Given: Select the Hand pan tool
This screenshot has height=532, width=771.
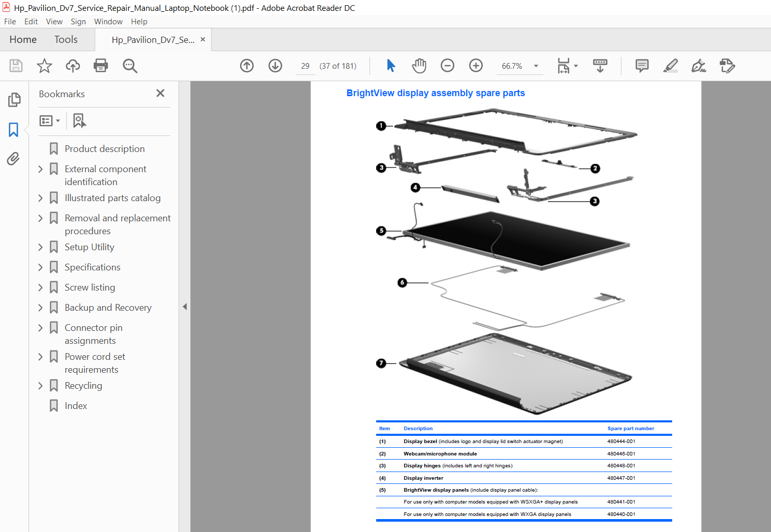Looking at the screenshot, I should point(419,66).
